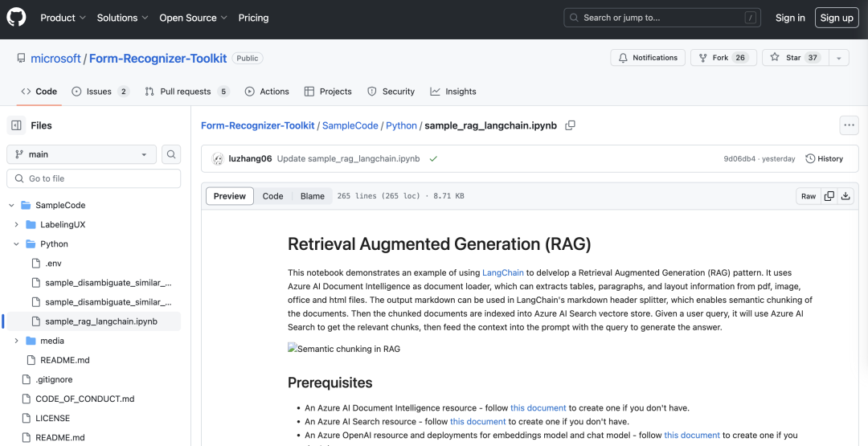This screenshot has height=446, width=868.
Task: Click the file search magnifier icon
Action: (x=171, y=154)
